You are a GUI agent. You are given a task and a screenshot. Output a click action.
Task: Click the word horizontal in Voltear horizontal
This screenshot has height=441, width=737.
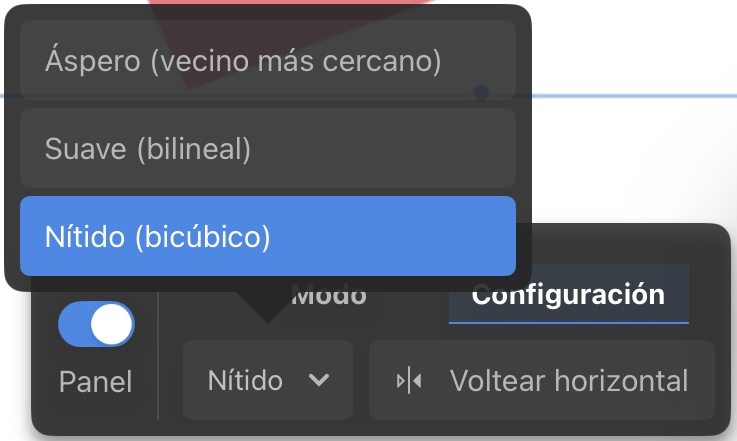pos(621,380)
